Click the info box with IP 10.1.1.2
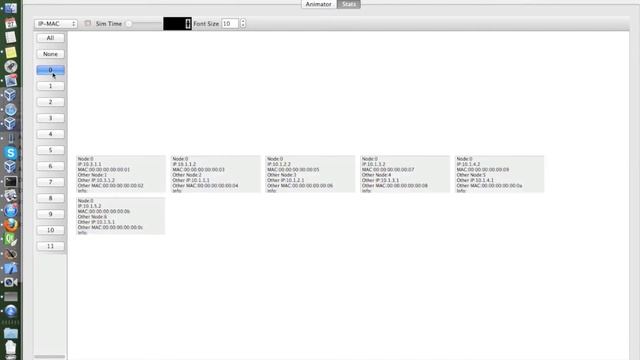This screenshot has height=360, width=640. (x=215, y=174)
